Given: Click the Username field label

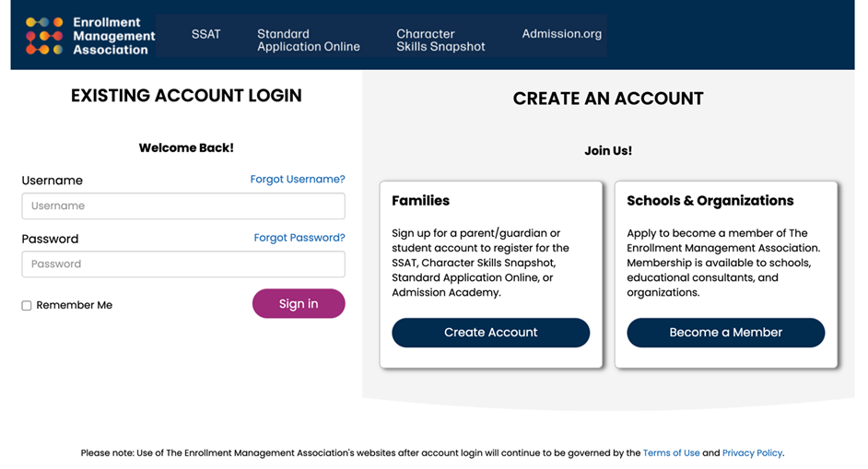Looking at the screenshot, I should tap(53, 181).
